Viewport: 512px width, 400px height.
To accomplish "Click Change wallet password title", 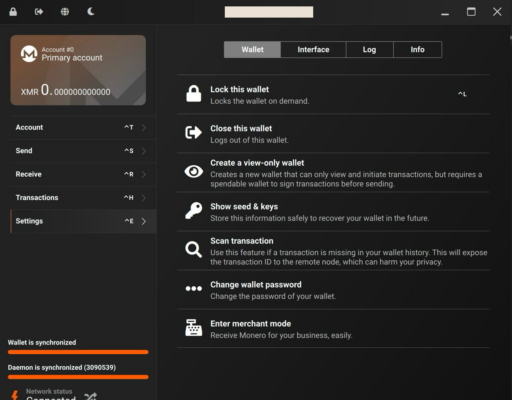I will click(256, 285).
